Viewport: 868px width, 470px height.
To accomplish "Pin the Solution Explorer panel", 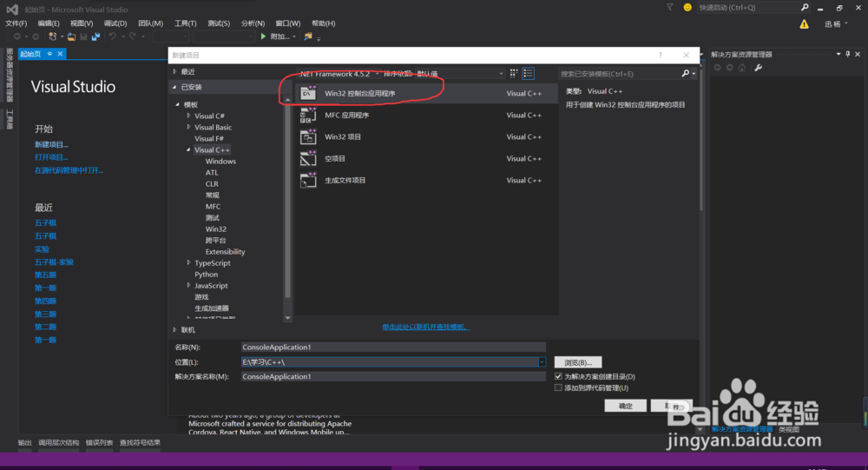I will tap(847, 54).
